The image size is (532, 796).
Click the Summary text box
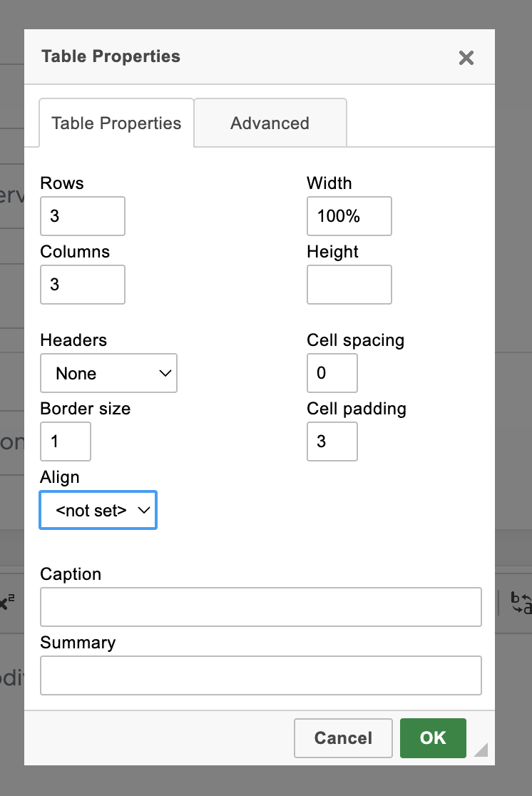click(261, 675)
